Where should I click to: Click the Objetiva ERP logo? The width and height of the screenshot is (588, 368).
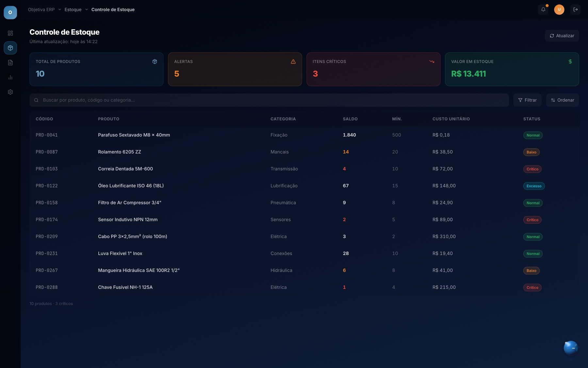pyautogui.click(x=10, y=12)
